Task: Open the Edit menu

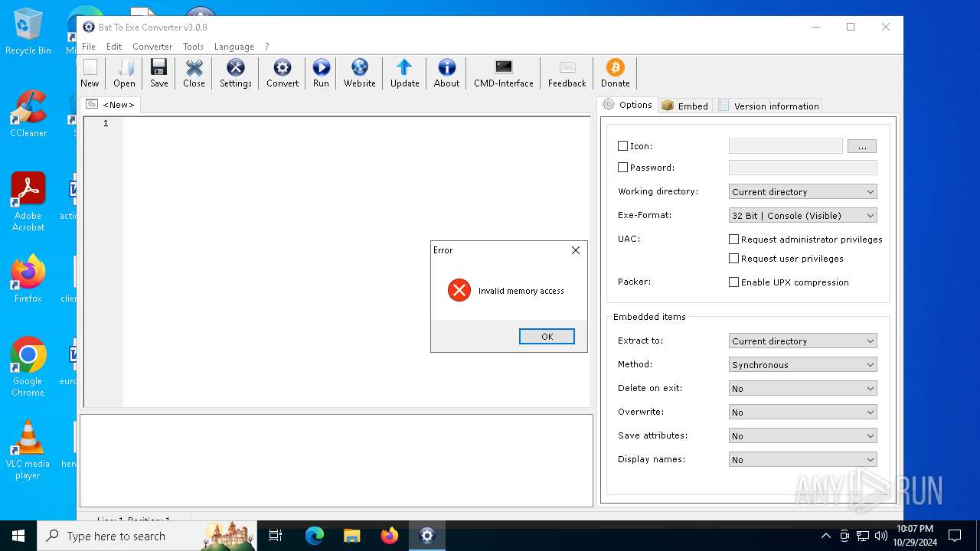Action: coord(114,47)
